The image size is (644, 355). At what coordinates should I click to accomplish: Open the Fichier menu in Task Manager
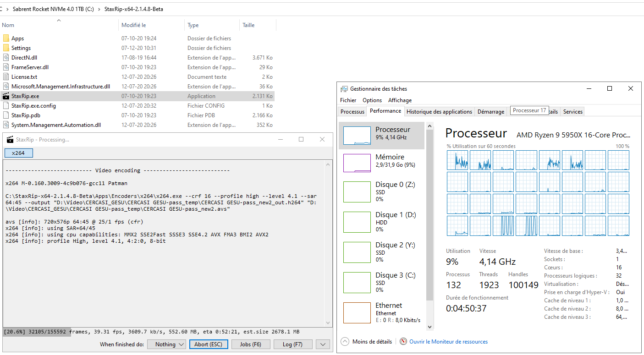[348, 100]
